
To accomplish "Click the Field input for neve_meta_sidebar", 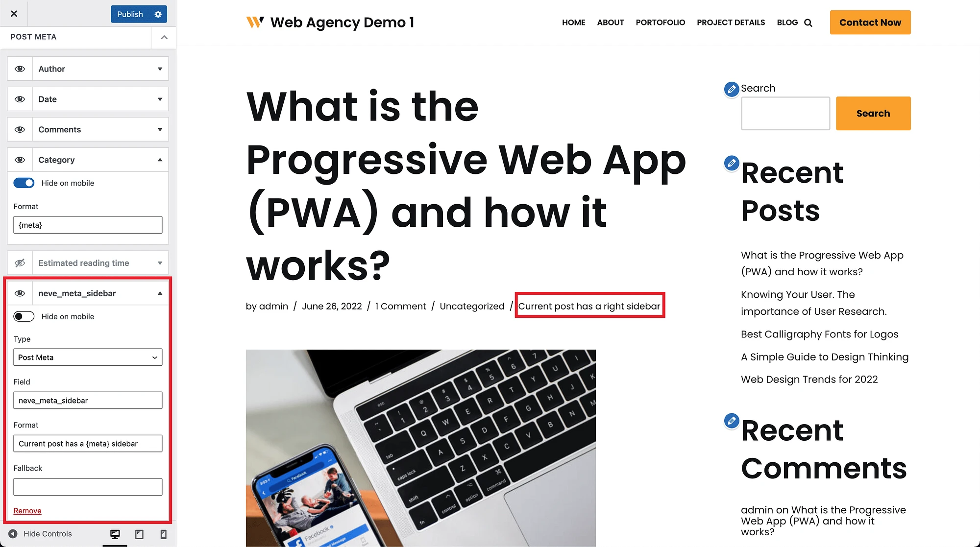I will tap(88, 400).
